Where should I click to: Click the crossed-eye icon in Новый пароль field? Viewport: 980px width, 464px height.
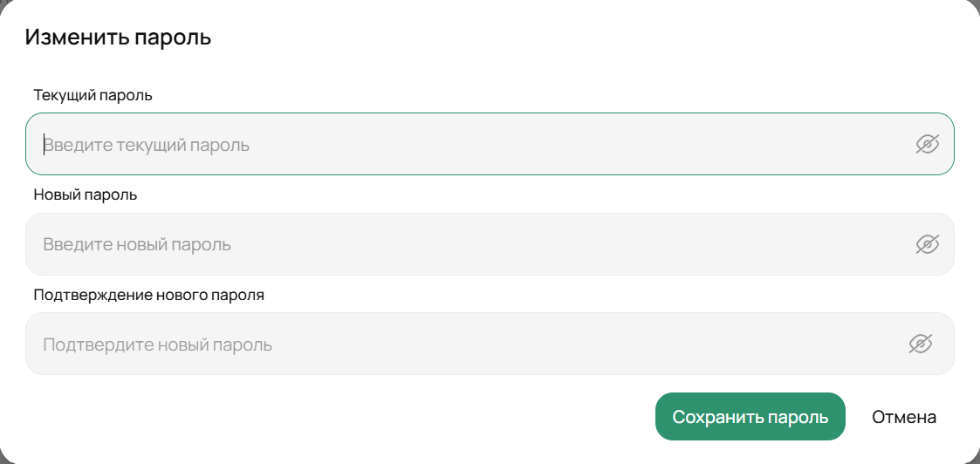point(927,244)
